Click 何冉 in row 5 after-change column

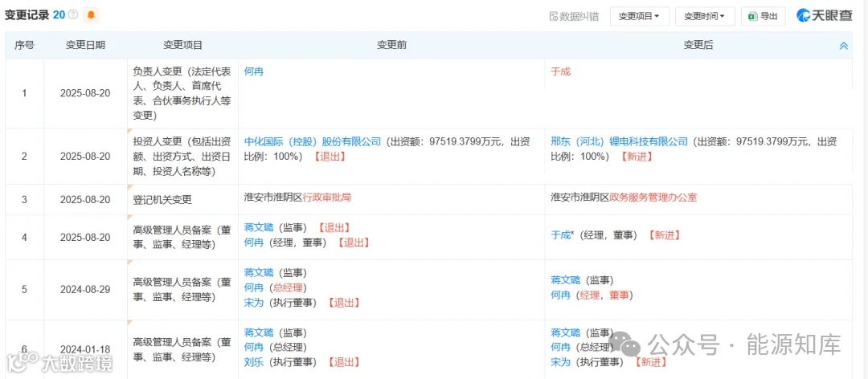560,295
